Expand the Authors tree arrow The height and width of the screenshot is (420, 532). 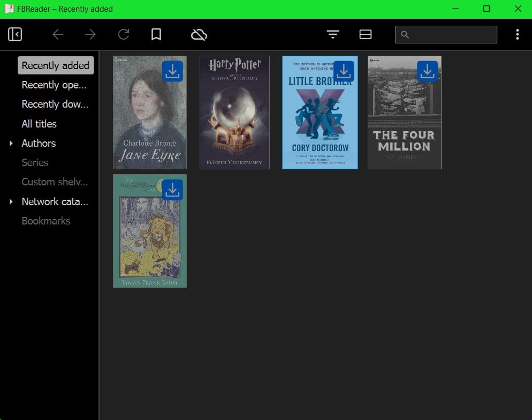pyautogui.click(x=11, y=143)
